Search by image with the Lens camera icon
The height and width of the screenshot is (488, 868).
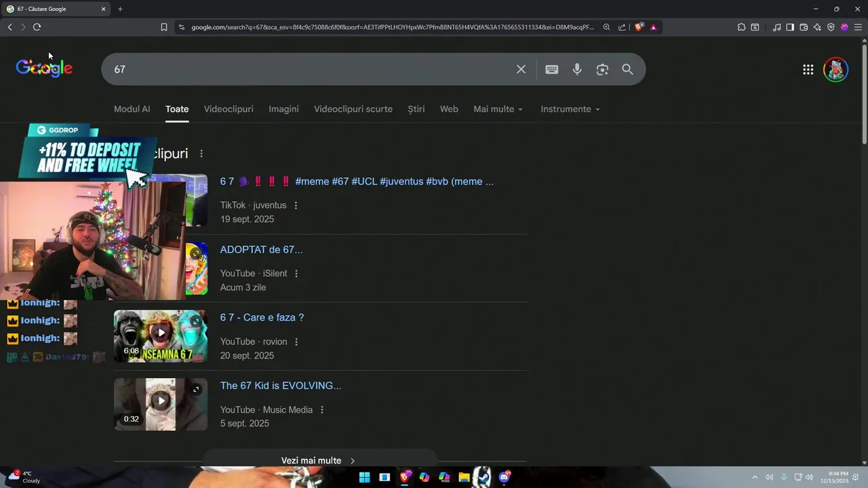click(602, 69)
